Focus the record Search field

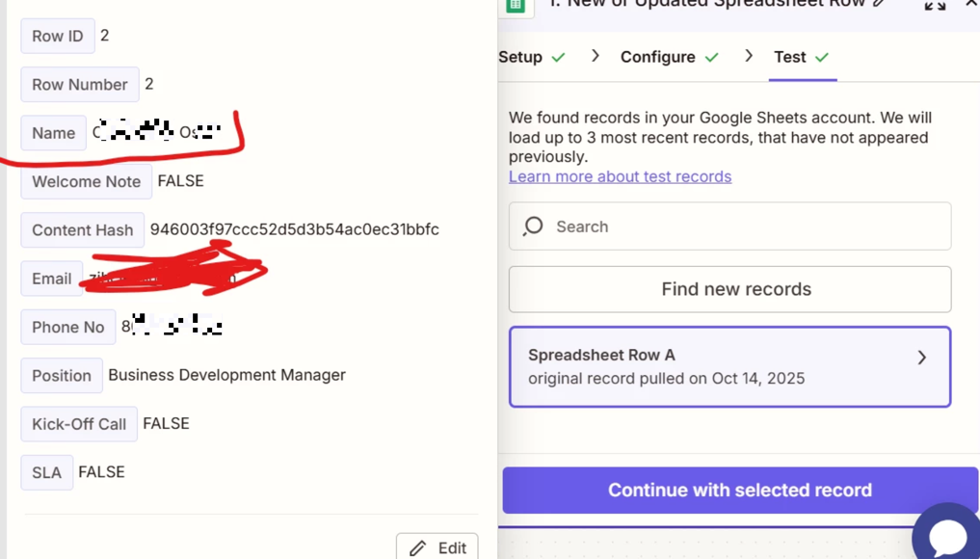[x=742, y=226]
